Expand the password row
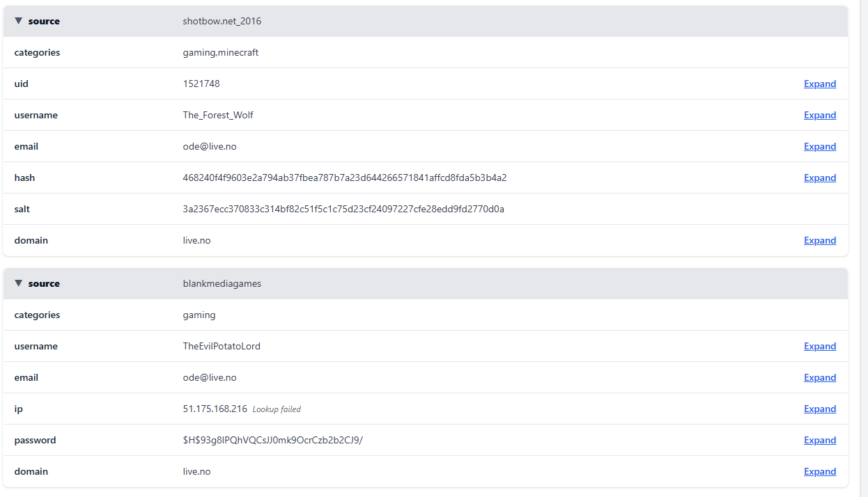868x497 pixels. 819,440
